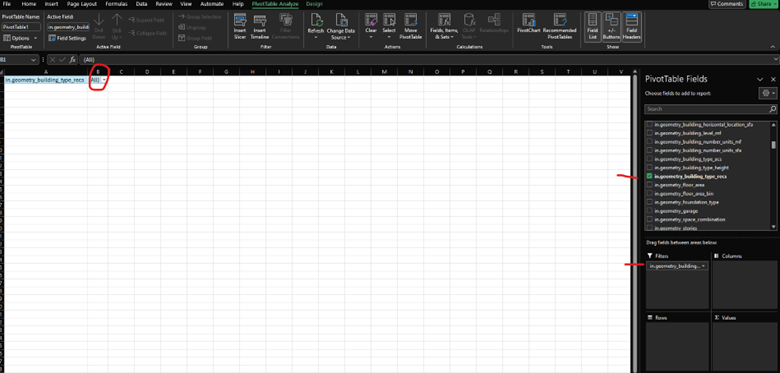Check in.geometry_foundation_type field
The width and height of the screenshot is (780, 373).
[649, 202]
